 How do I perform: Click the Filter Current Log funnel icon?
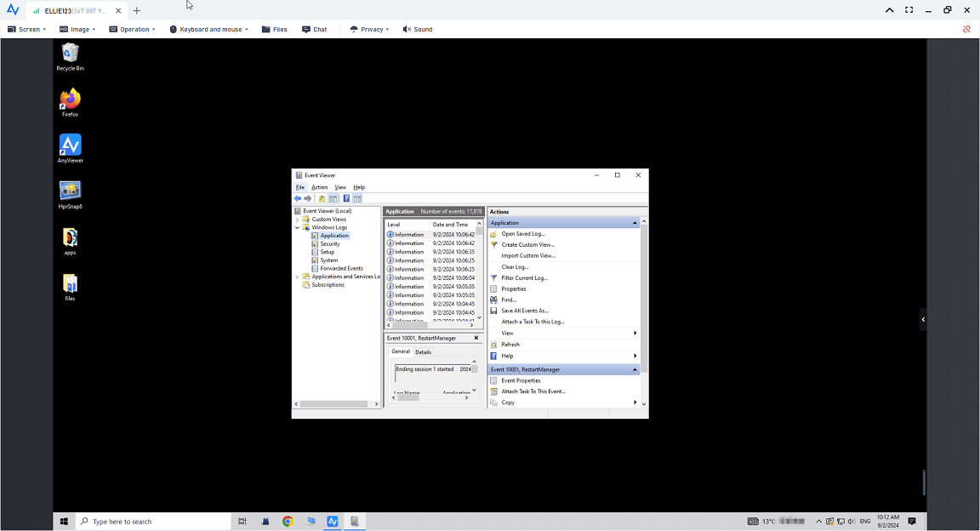click(493, 278)
